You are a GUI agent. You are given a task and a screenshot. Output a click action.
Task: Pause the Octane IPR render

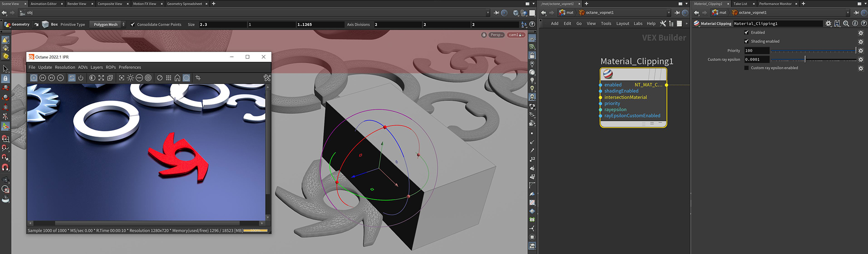point(60,78)
